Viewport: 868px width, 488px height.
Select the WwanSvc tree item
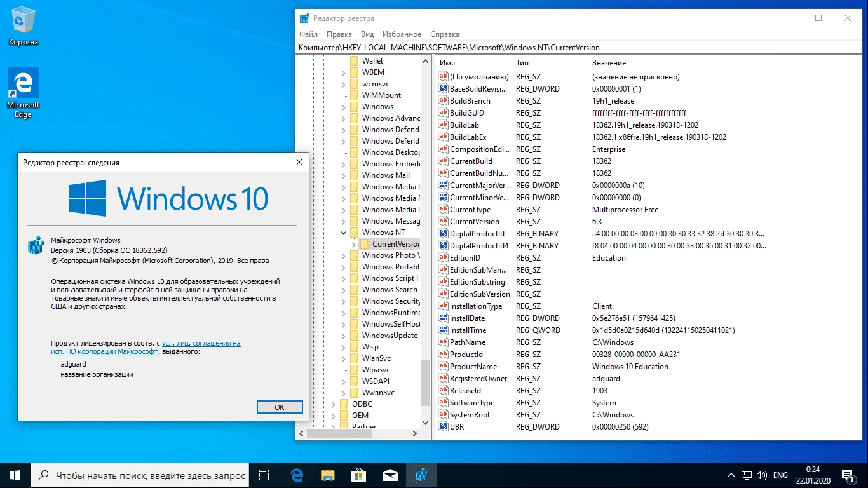378,392
